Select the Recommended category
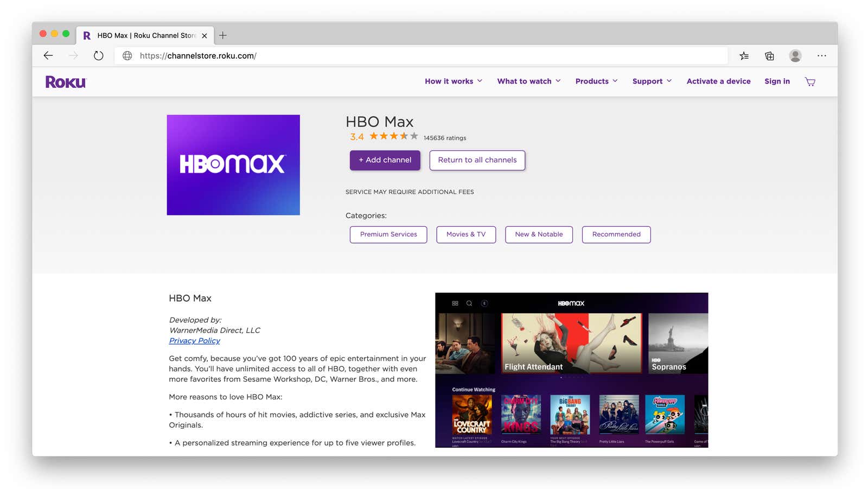The image size is (868, 489). tap(616, 234)
